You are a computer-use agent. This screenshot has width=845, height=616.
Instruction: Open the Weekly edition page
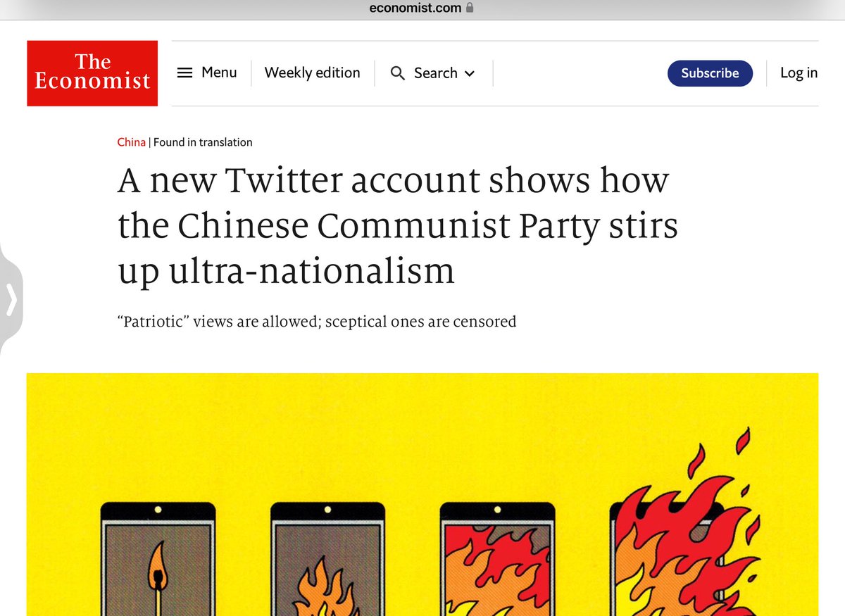coord(312,73)
